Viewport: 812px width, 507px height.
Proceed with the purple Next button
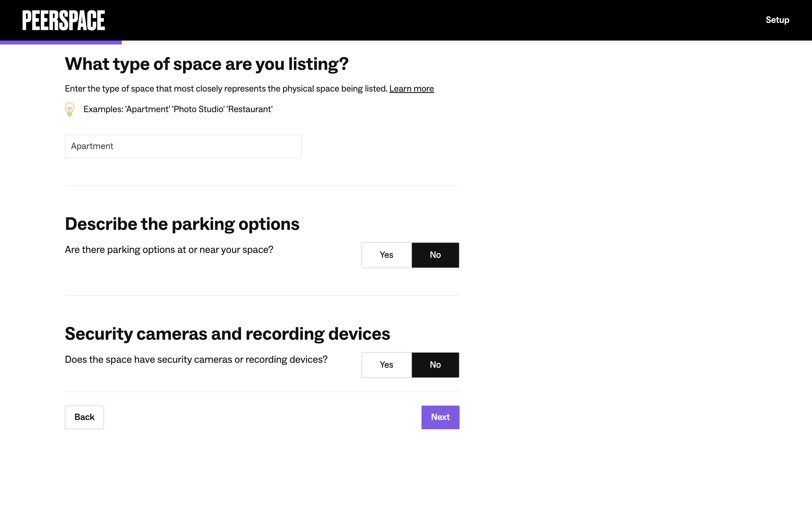point(440,417)
